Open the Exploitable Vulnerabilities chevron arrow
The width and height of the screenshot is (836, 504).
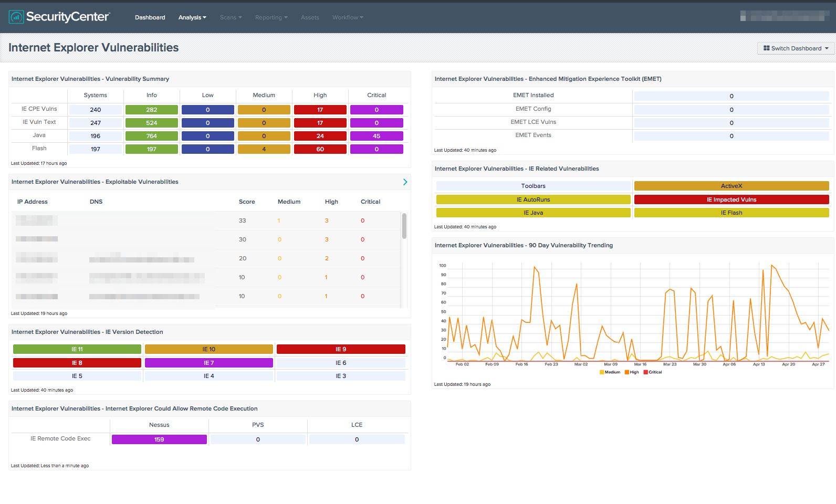click(x=405, y=182)
